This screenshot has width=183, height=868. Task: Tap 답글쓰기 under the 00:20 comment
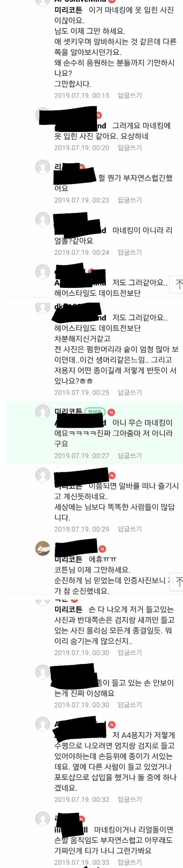pos(130,148)
